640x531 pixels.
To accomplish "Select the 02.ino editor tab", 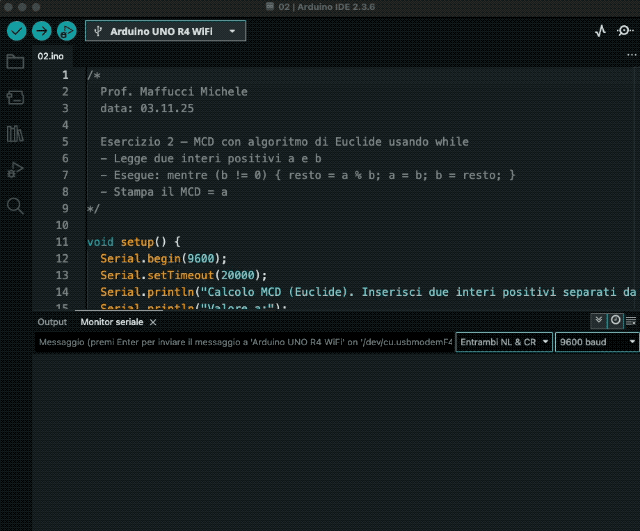I will tap(49, 56).
